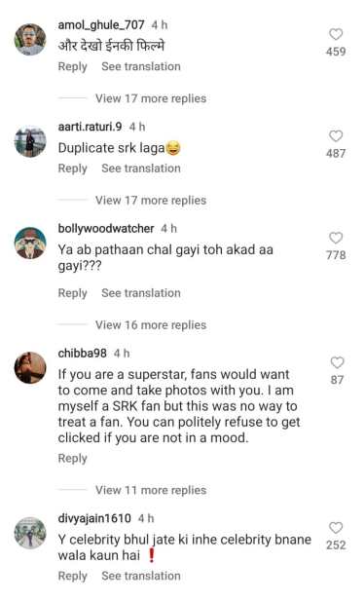View 16 more replies under bollywoodwatcher
364x600 pixels.
click(x=151, y=325)
